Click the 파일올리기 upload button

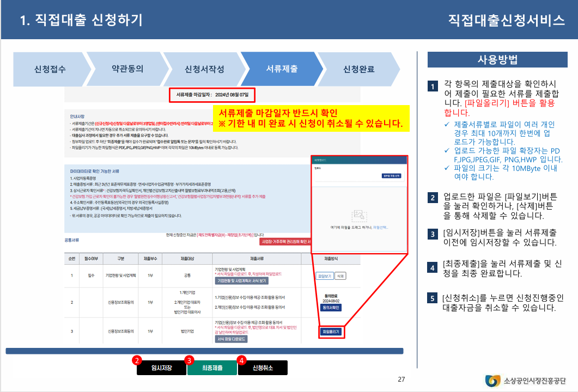click(x=331, y=331)
